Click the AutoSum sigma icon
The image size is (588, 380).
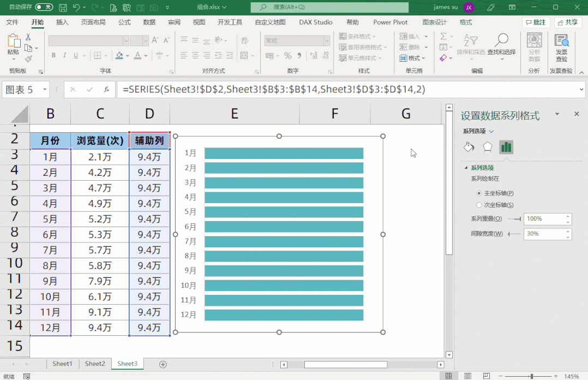tap(443, 37)
